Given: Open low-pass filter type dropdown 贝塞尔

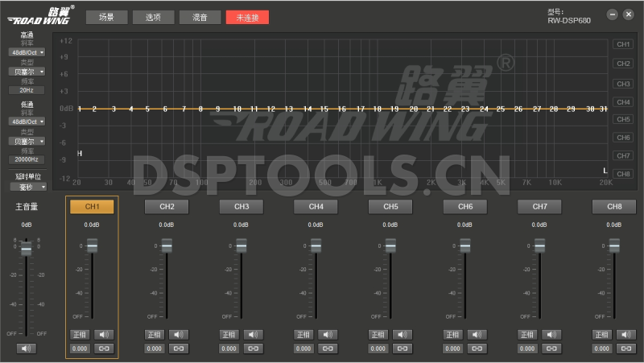Looking at the screenshot, I should pos(27,142).
